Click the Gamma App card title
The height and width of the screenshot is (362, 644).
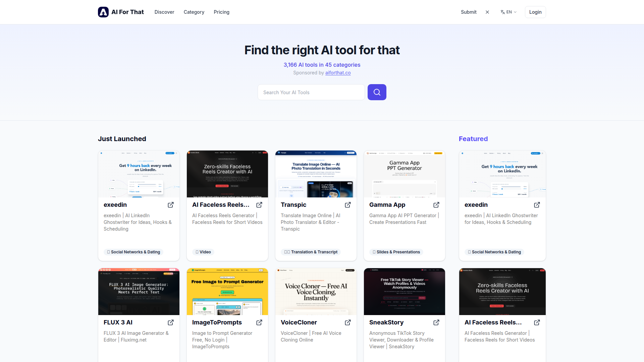point(387,205)
